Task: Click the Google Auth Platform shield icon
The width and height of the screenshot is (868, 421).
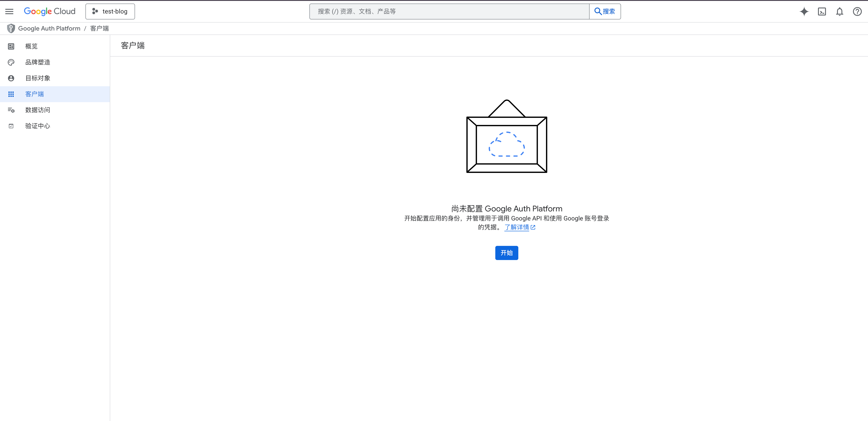Action: [11, 28]
